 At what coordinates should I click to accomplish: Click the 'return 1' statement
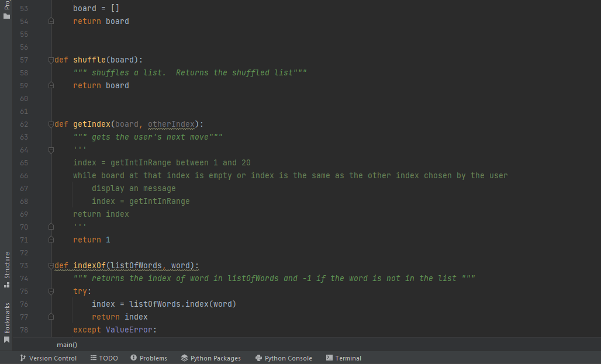pyautogui.click(x=92, y=240)
